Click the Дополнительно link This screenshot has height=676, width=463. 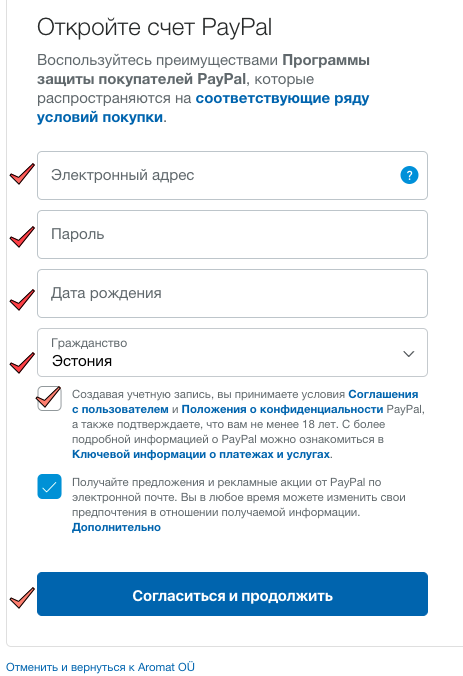(116, 527)
